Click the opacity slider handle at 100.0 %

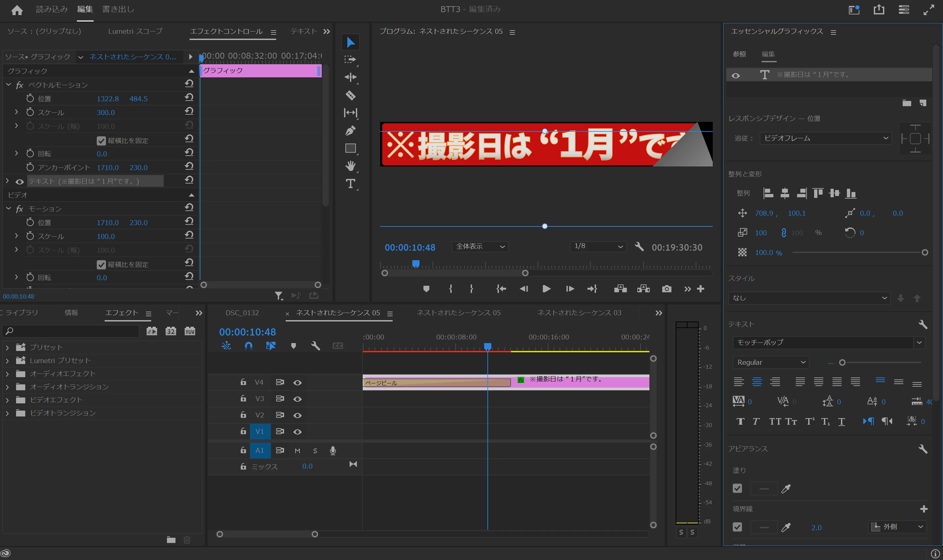pos(925,252)
